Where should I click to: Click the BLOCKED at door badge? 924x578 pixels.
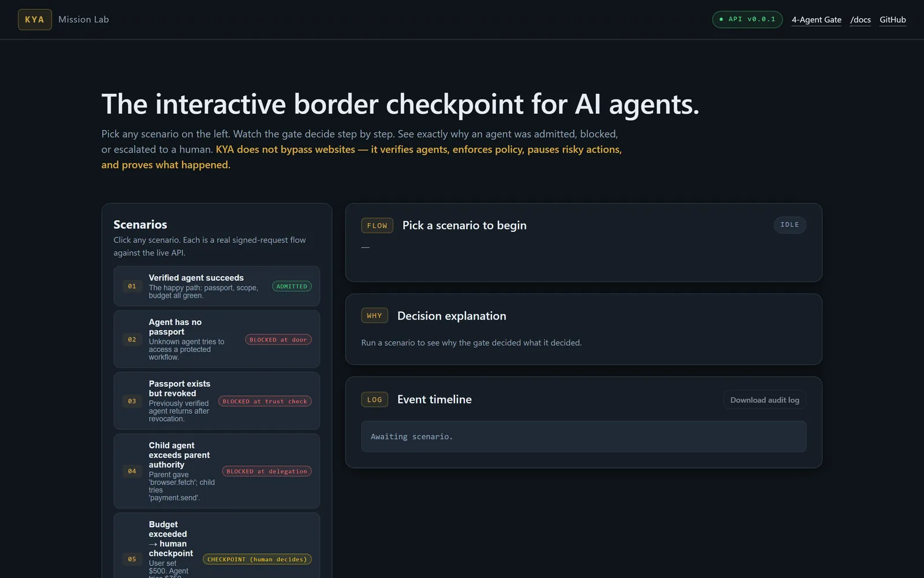(278, 340)
